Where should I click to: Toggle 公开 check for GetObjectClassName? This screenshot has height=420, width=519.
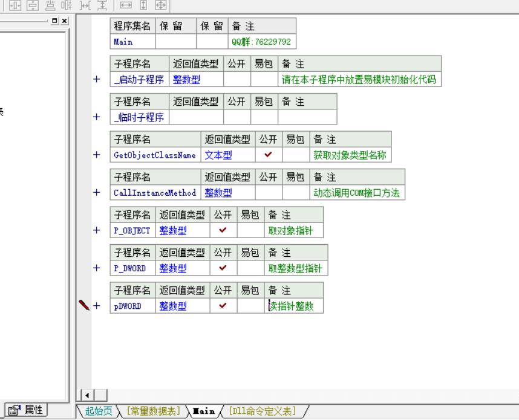pyautogui.click(x=269, y=155)
